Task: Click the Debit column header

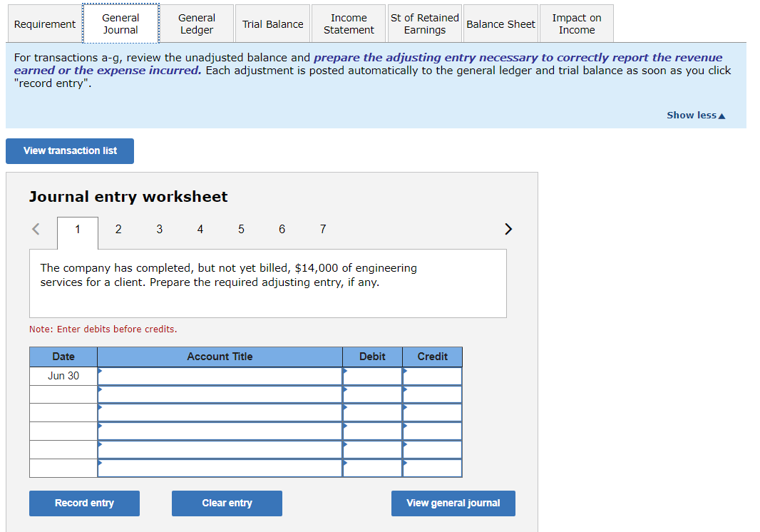Action: [372, 357]
